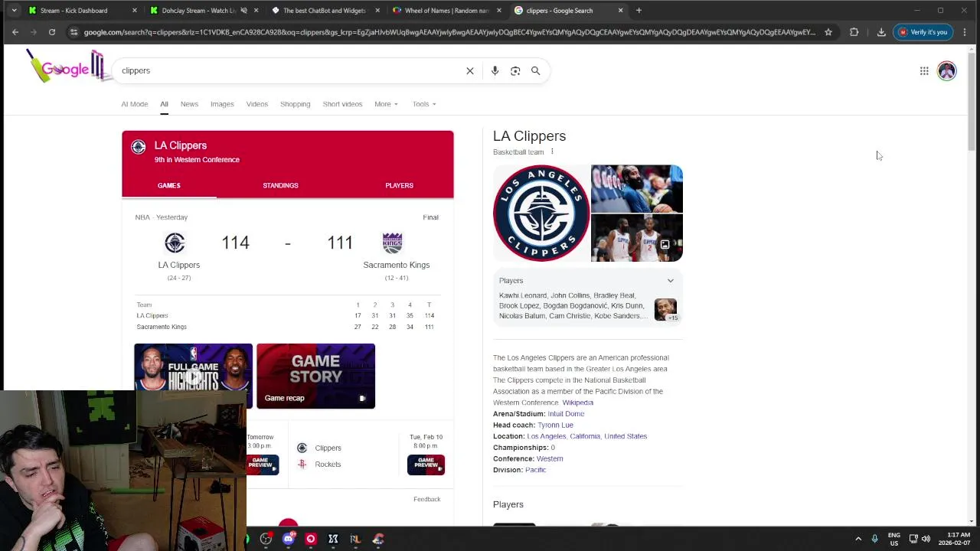The height and width of the screenshot is (551, 980).
Task: Reload the page
Action: coord(52,32)
